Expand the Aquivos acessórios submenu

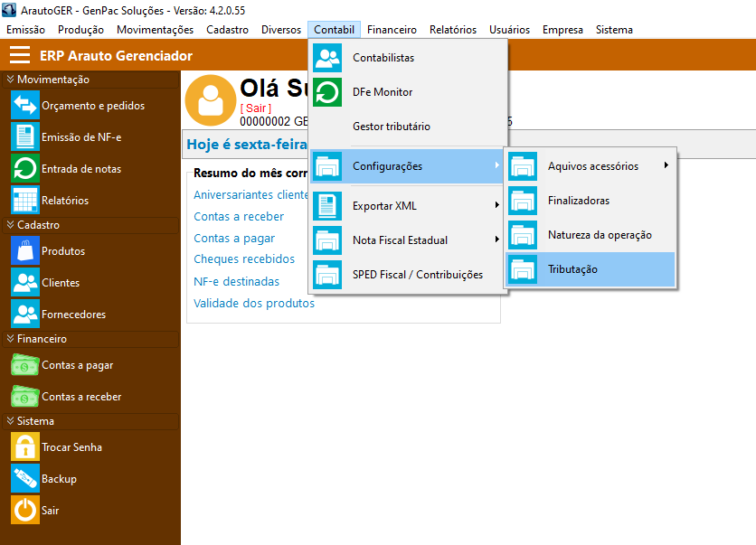592,166
